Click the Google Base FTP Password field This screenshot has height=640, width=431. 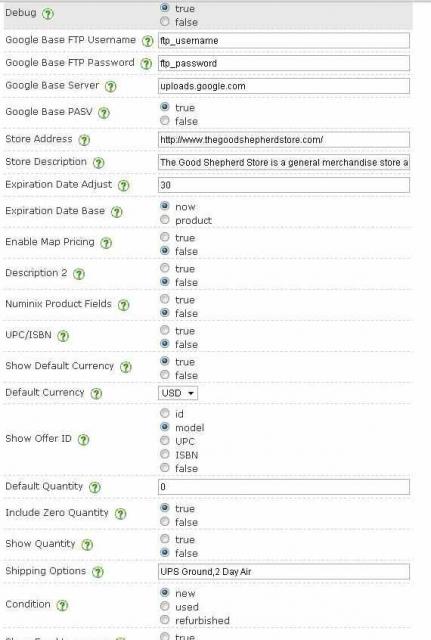click(284, 63)
